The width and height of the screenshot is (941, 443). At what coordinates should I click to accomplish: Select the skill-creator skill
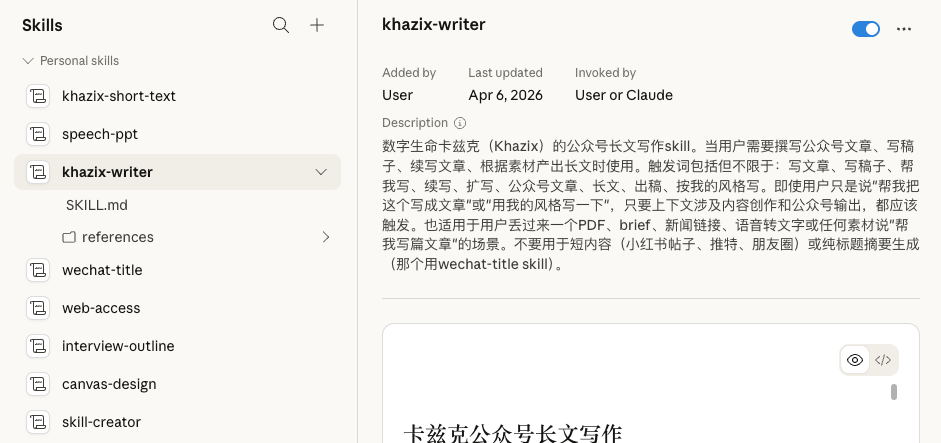(x=101, y=422)
